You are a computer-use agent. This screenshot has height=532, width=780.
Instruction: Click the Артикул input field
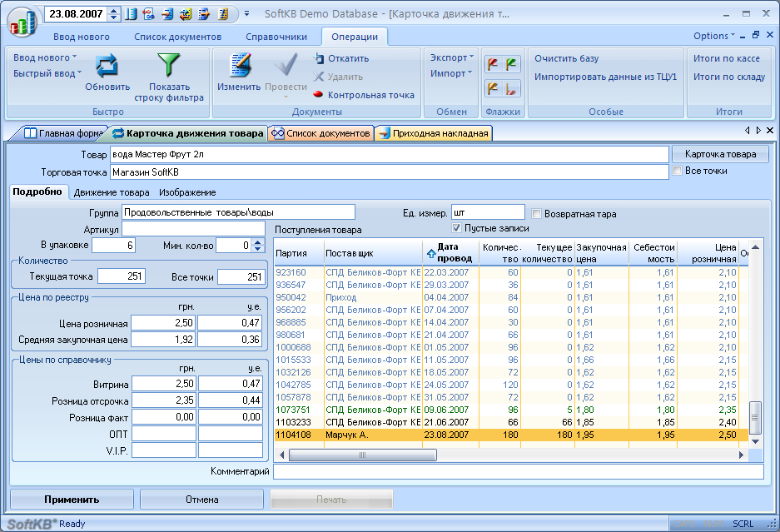pos(193,229)
